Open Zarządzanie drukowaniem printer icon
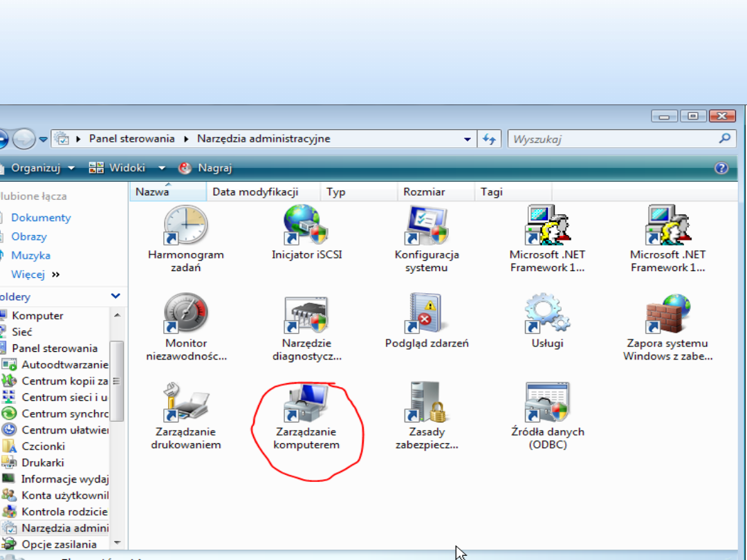 (x=185, y=404)
